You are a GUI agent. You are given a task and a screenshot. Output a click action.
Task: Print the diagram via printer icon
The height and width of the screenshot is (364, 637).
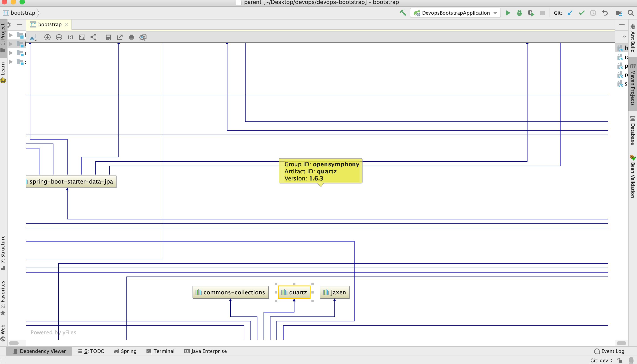[x=131, y=37]
